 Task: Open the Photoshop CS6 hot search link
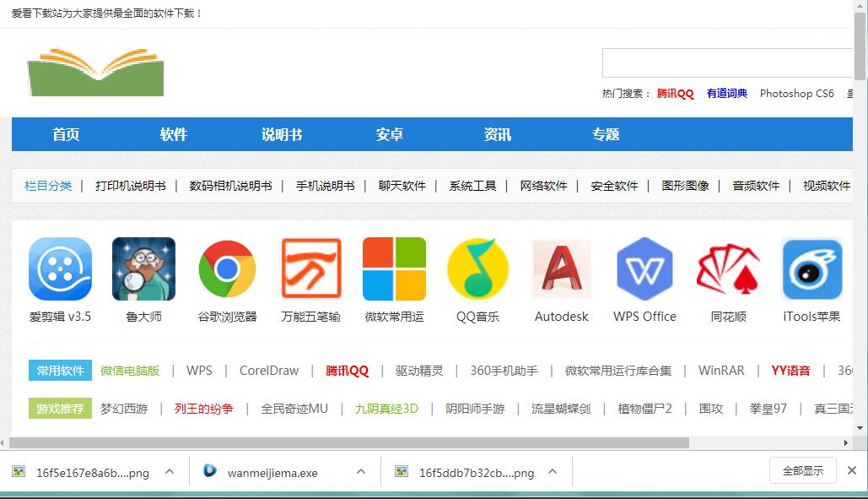[796, 94]
